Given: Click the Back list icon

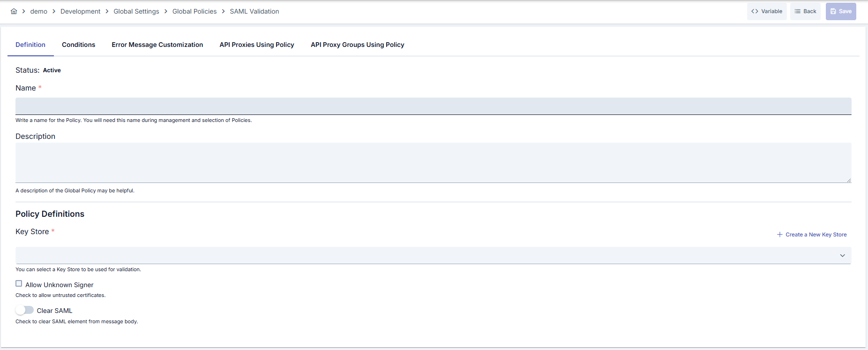Looking at the screenshot, I should tap(798, 11).
